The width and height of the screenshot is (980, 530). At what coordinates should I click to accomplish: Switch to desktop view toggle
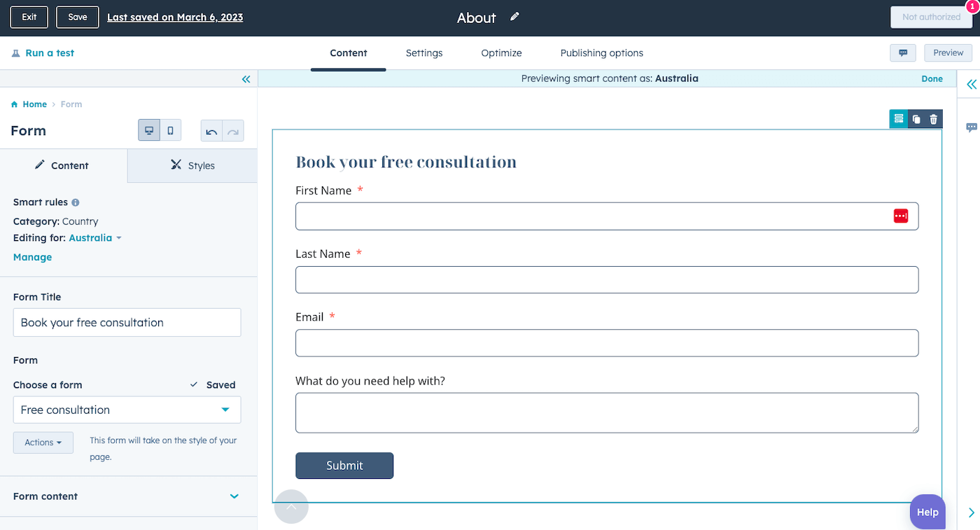coord(149,130)
